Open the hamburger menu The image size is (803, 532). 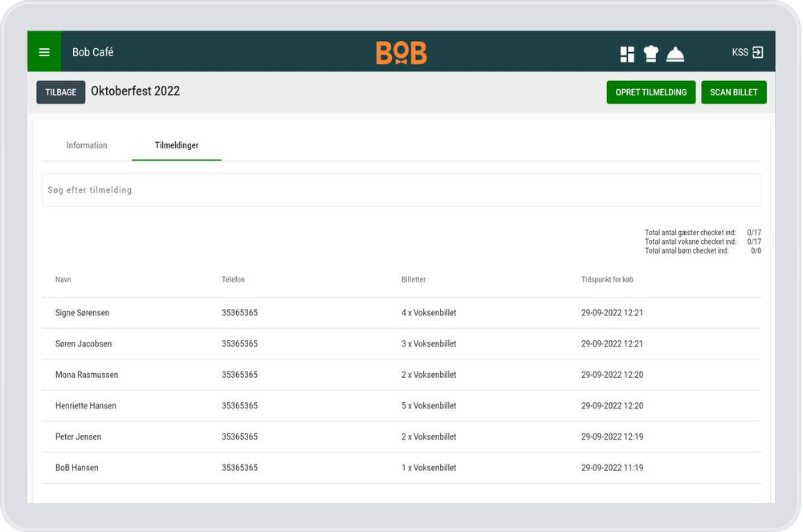coord(44,52)
